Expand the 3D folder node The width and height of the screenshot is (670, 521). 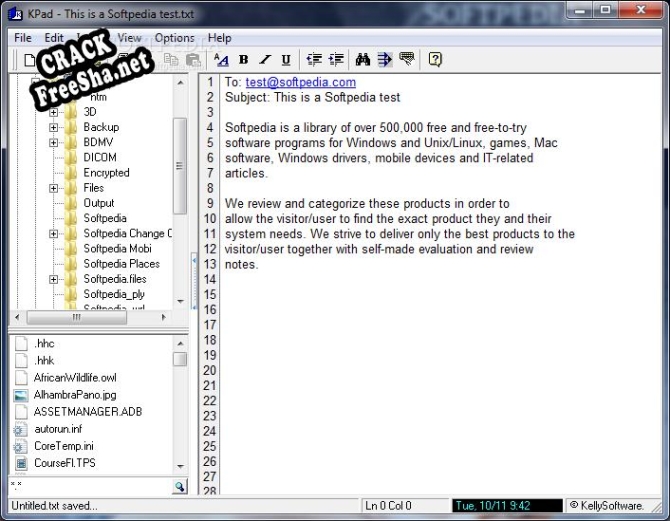(54, 112)
